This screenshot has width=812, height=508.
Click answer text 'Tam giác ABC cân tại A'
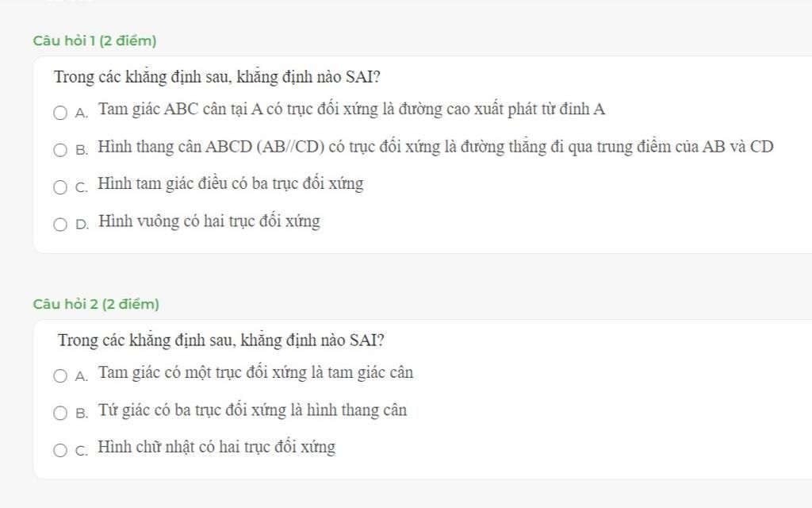pos(181,110)
